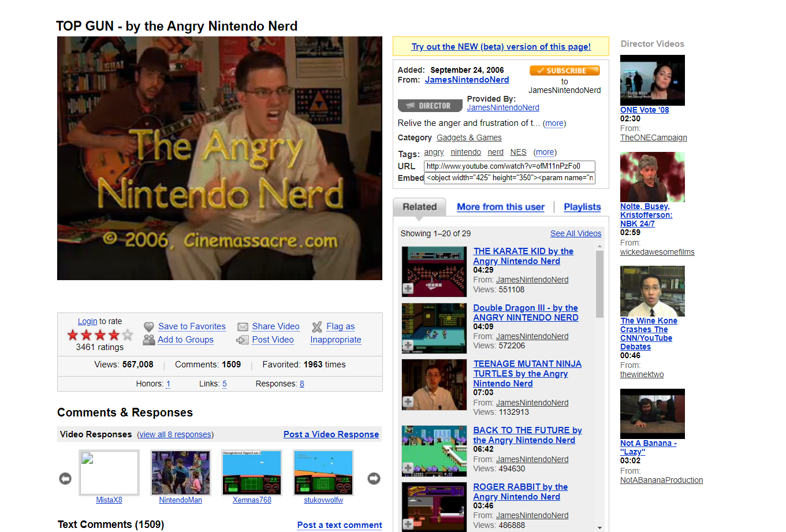Open BACK TO THE FUTURE video thumbnail

click(434, 451)
